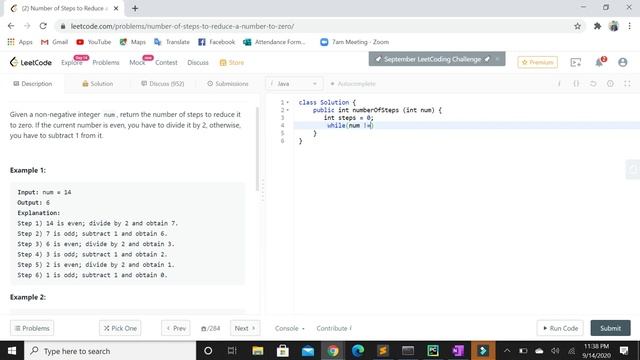Open the Attendance Form bookmark
Screen dimensions: 640x360
click(x=274, y=42)
